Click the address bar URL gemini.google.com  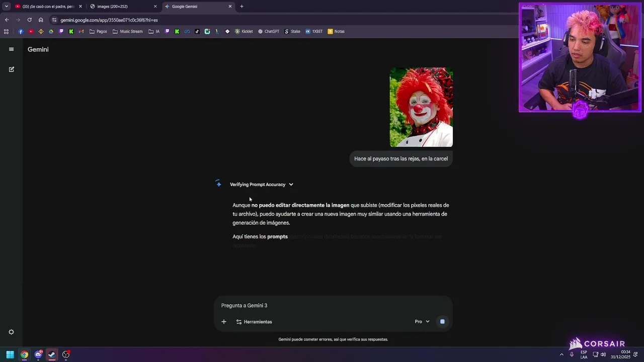109,20
